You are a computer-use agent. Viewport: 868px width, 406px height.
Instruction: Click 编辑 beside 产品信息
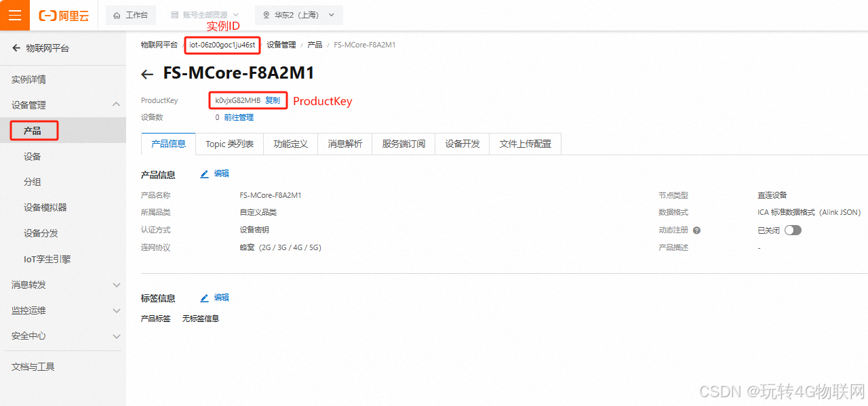point(215,174)
